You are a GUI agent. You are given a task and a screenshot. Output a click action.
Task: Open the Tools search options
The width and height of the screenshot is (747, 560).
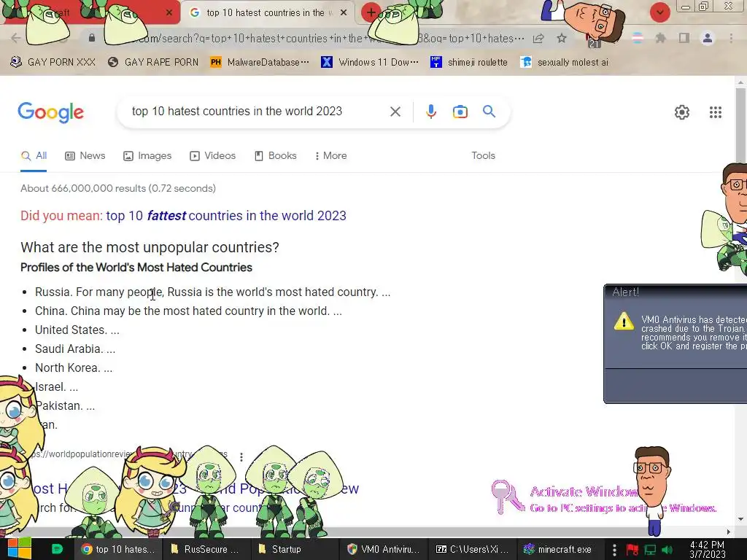click(x=483, y=156)
